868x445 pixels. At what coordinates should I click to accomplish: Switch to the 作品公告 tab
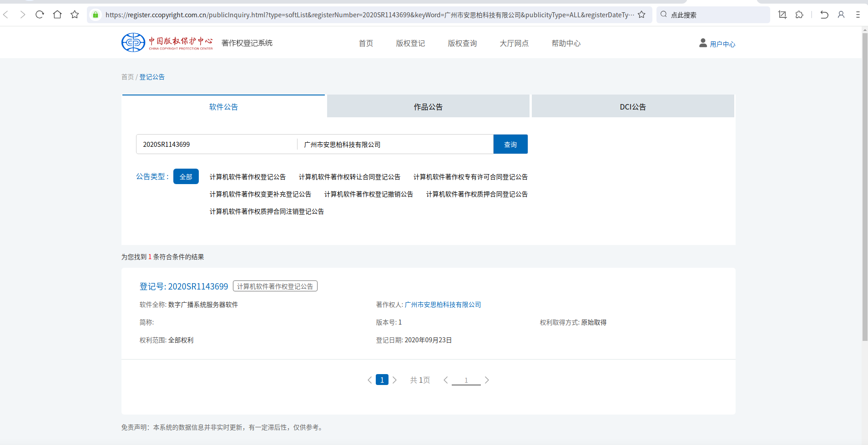click(x=428, y=106)
